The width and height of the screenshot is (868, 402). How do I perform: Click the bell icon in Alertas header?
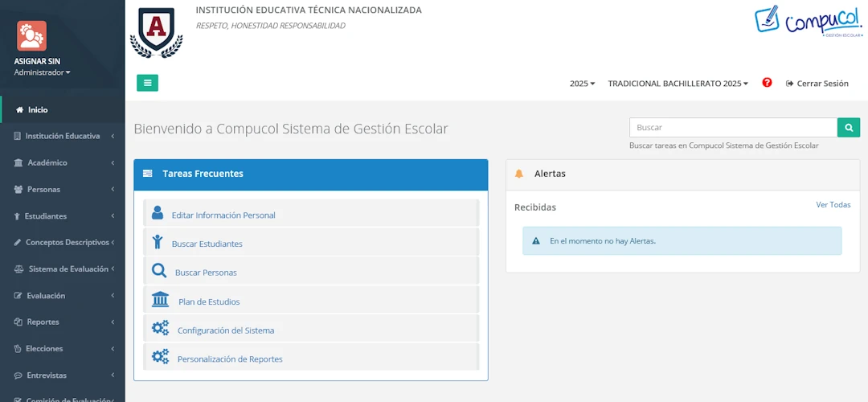(518, 174)
